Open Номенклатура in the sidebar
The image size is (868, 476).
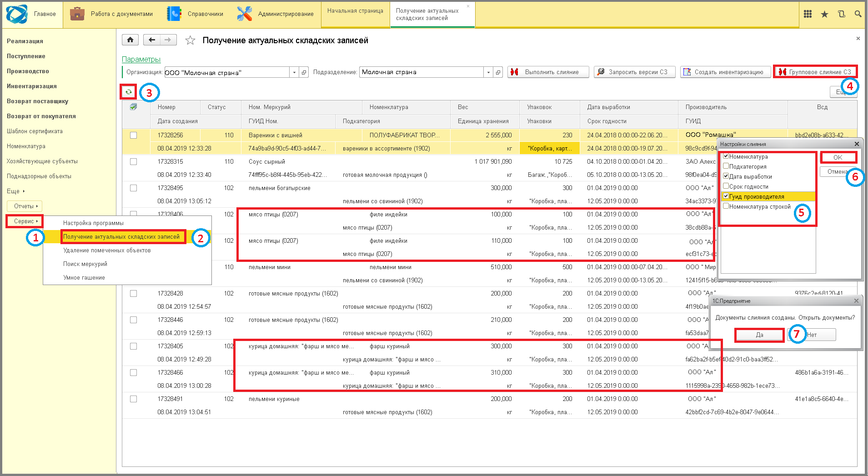click(x=26, y=146)
